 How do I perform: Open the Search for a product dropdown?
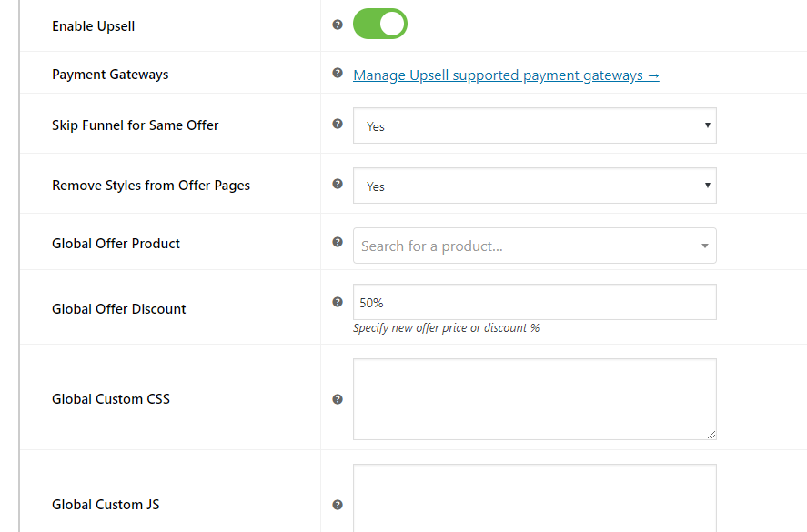coord(535,246)
